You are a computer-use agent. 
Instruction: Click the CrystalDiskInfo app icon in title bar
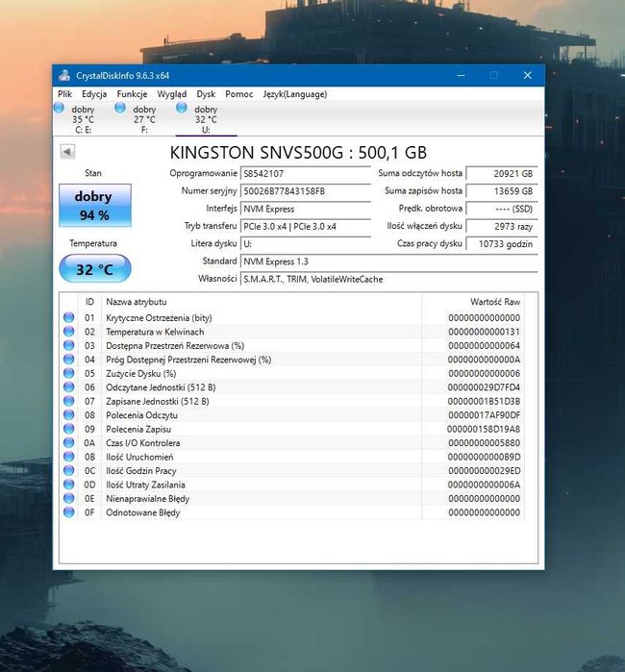click(64, 75)
